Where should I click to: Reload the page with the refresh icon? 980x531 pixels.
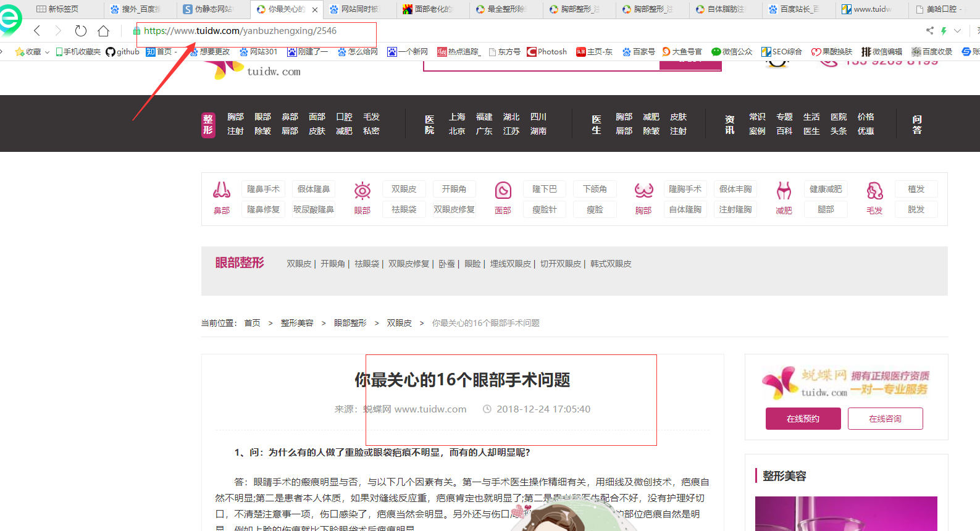point(81,30)
